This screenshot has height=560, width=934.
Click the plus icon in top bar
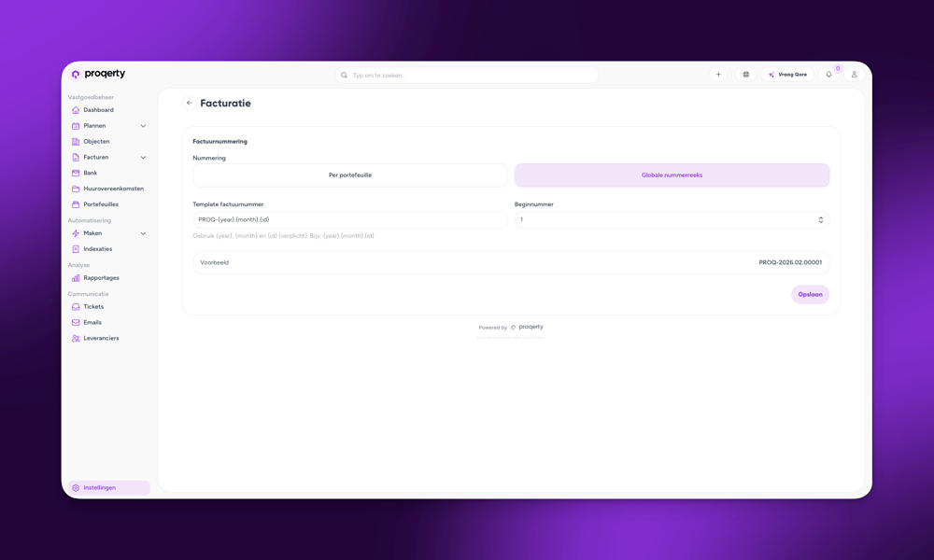[x=718, y=75]
